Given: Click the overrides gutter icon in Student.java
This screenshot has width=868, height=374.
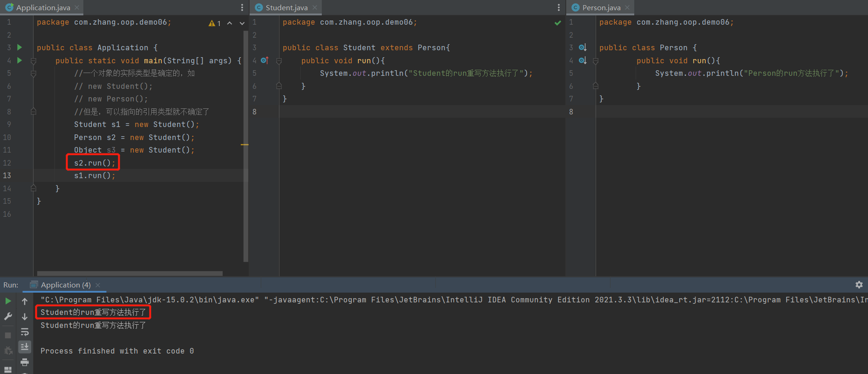Looking at the screenshot, I should [264, 60].
